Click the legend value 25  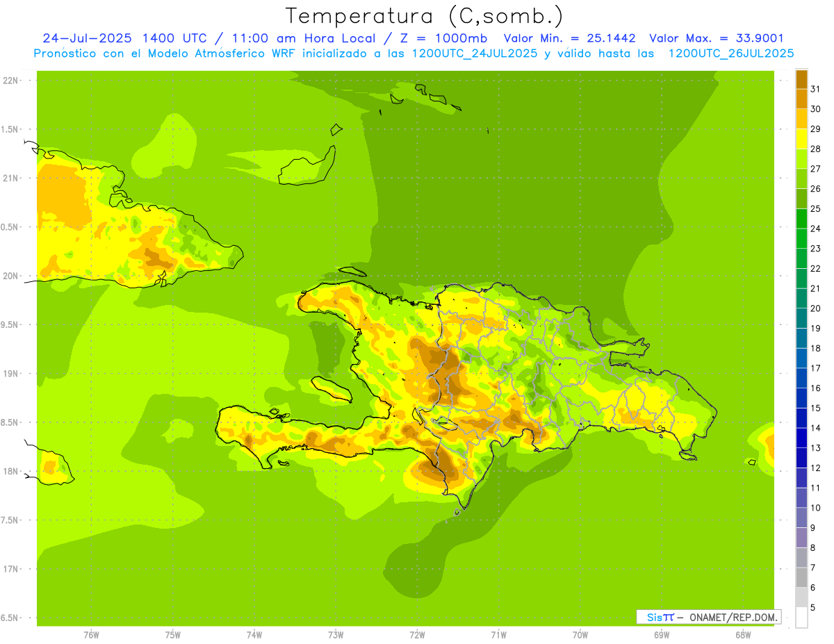tap(816, 208)
